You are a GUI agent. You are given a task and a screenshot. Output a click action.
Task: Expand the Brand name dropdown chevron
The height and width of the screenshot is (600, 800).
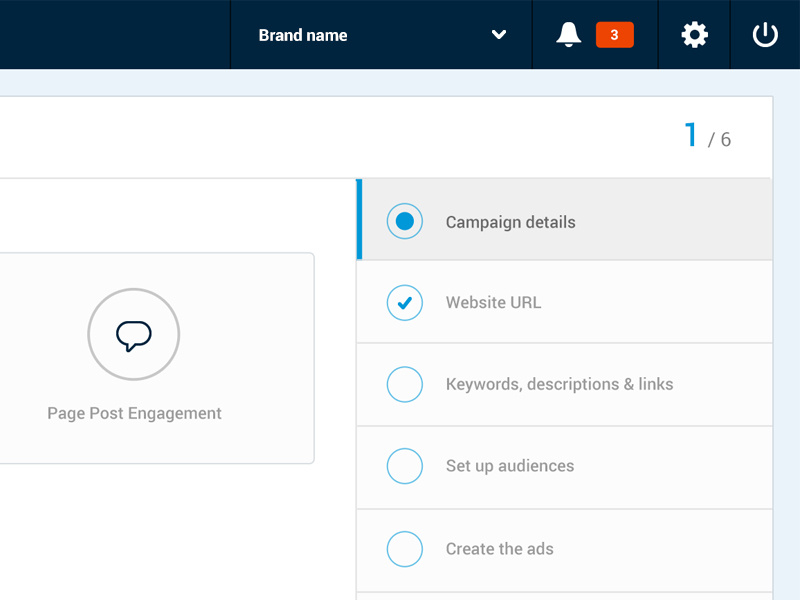point(498,34)
